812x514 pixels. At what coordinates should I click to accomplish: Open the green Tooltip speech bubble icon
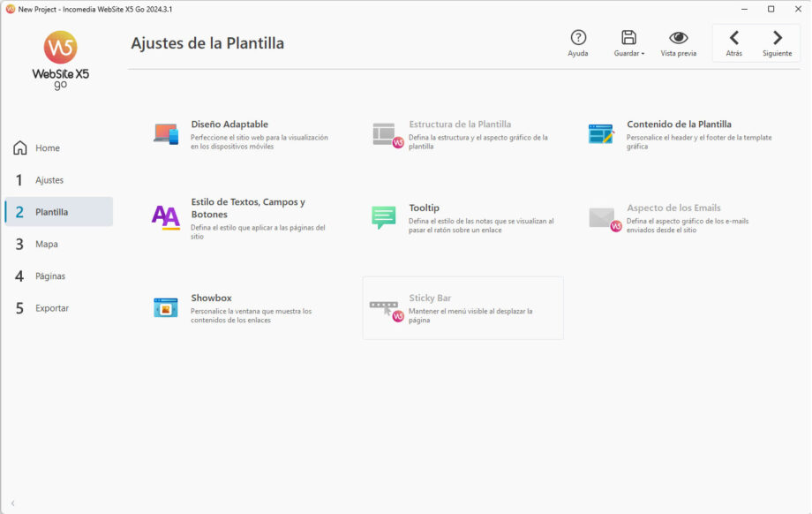384,217
